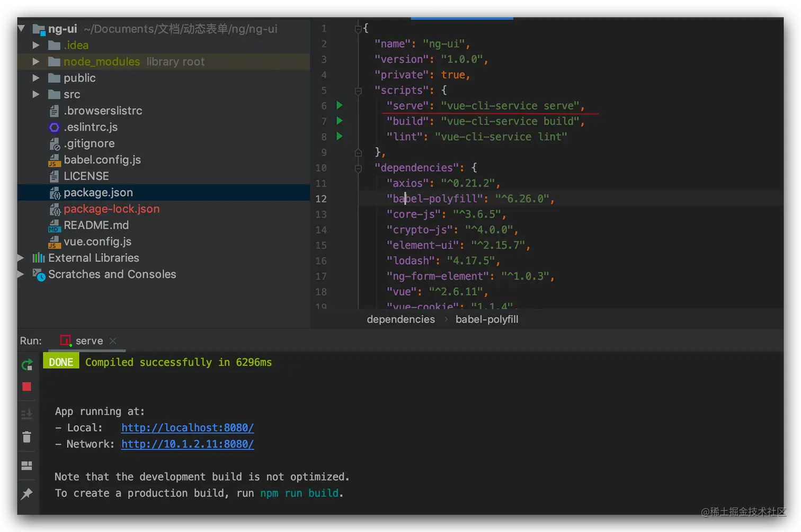
Task: Fold the root JSON object brace
Action: click(x=358, y=29)
